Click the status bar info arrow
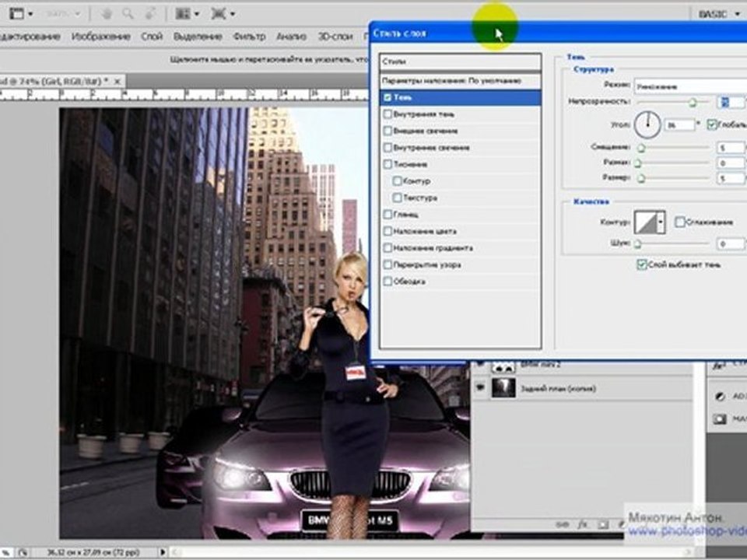The width and height of the screenshot is (747, 560). tap(163, 552)
